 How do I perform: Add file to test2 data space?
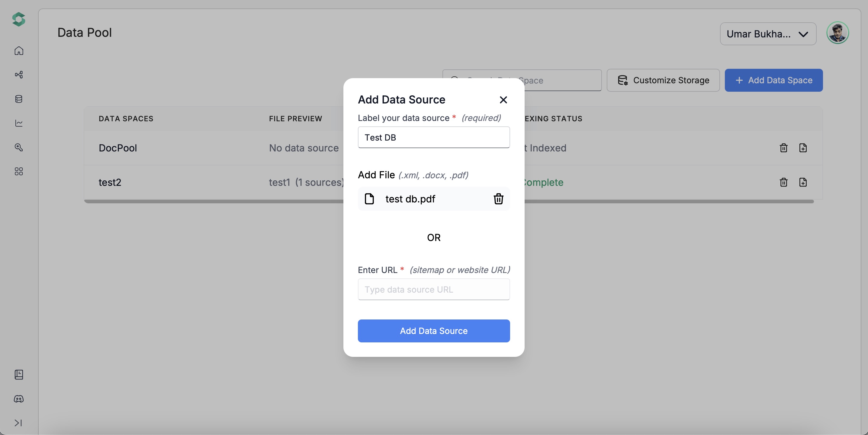click(x=803, y=182)
